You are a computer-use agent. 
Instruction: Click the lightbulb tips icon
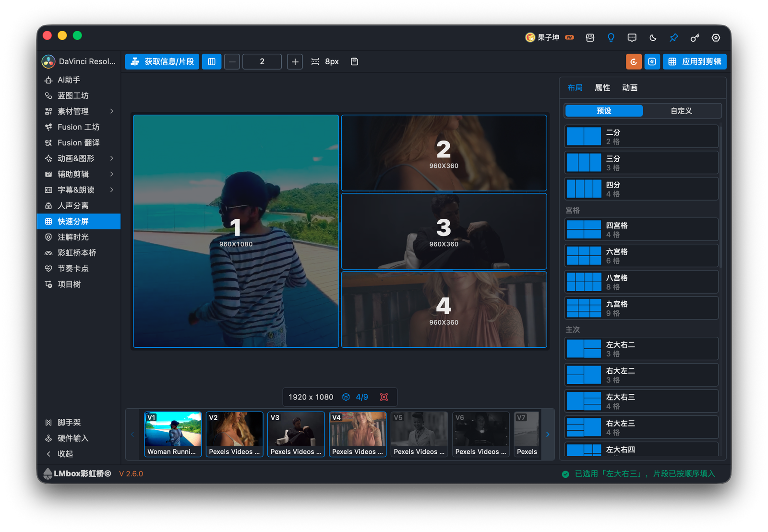tap(611, 37)
